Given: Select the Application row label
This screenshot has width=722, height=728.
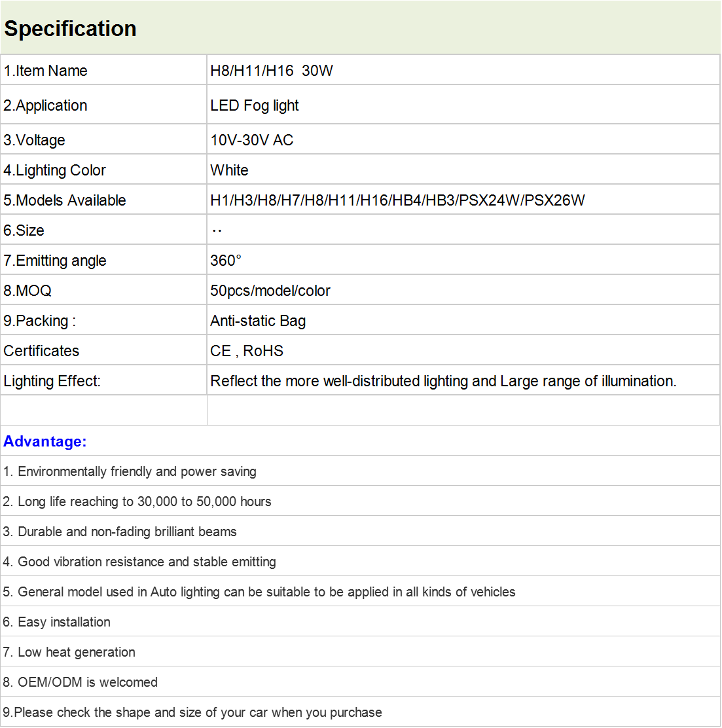Looking at the screenshot, I should point(103,105).
